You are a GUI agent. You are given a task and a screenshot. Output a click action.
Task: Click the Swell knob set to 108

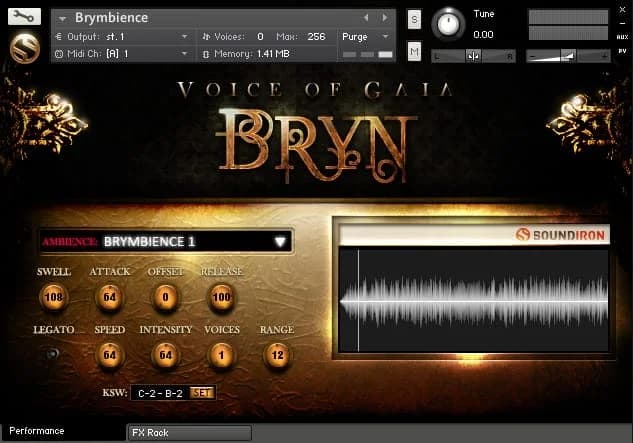pyautogui.click(x=53, y=298)
